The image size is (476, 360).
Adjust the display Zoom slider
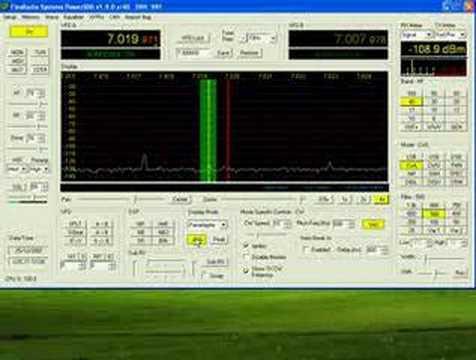(x=263, y=199)
